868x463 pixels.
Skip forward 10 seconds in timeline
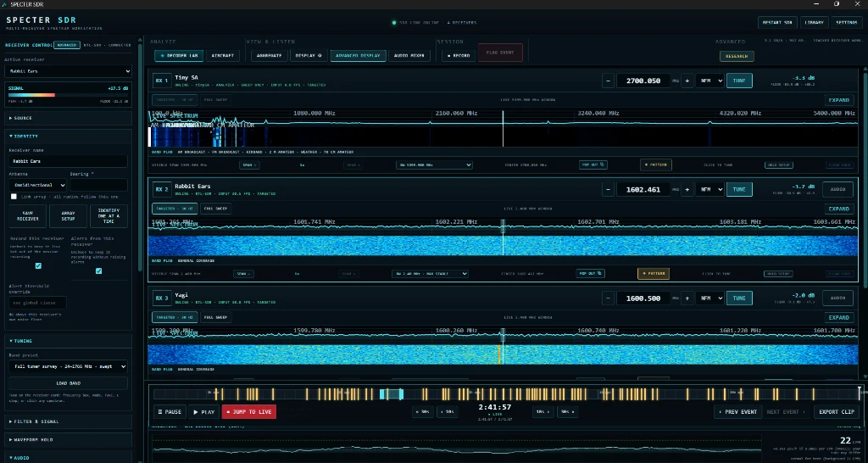click(543, 412)
